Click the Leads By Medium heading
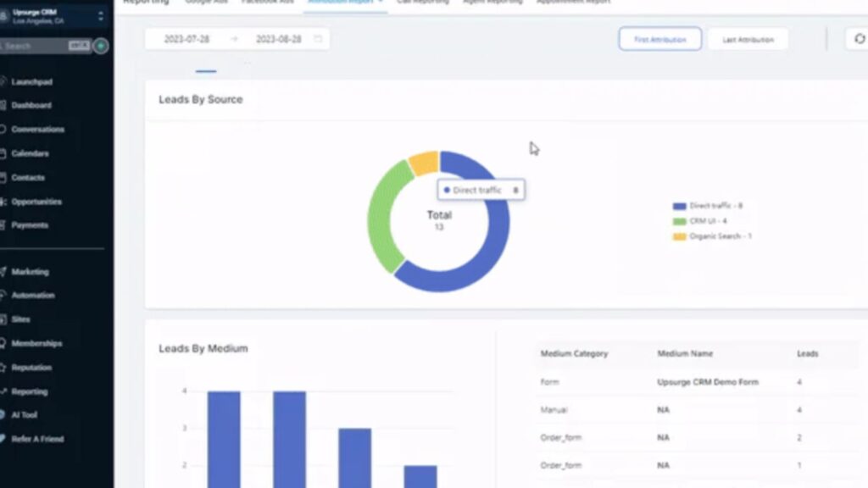 pyautogui.click(x=203, y=348)
